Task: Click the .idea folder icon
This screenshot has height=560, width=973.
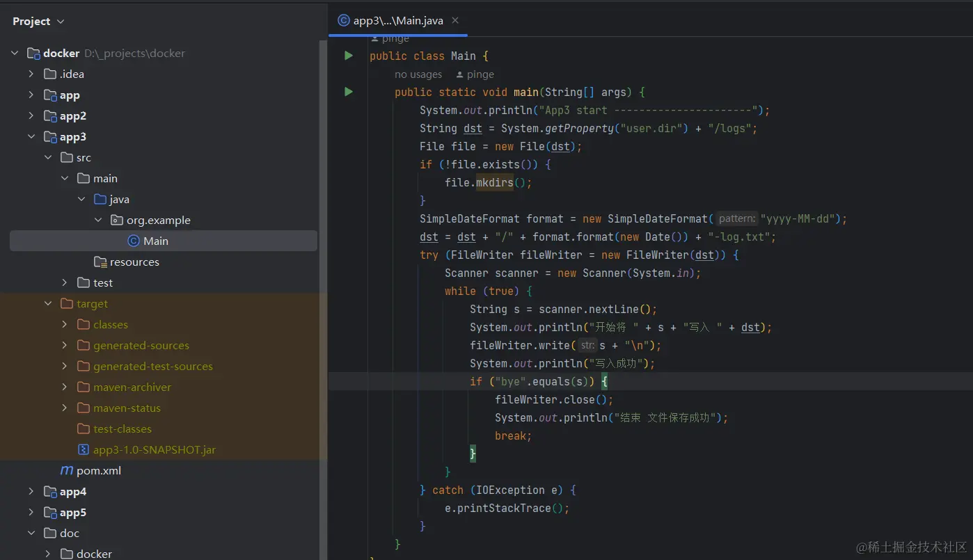Action: click(50, 74)
